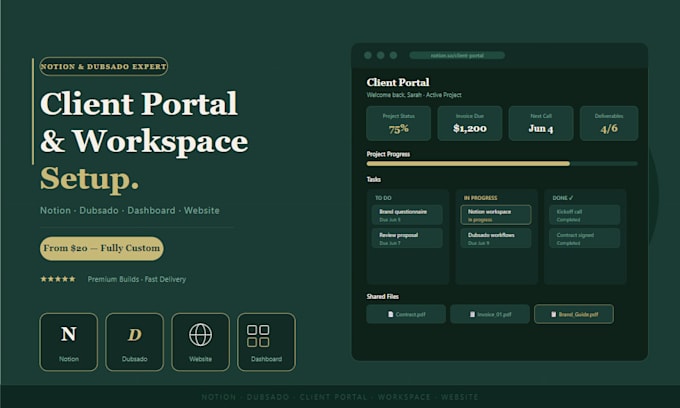Click the 'Notion & Dubsado Expert' badge
The width and height of the screenshot is (680, 408).
click(x=103, y=66)
